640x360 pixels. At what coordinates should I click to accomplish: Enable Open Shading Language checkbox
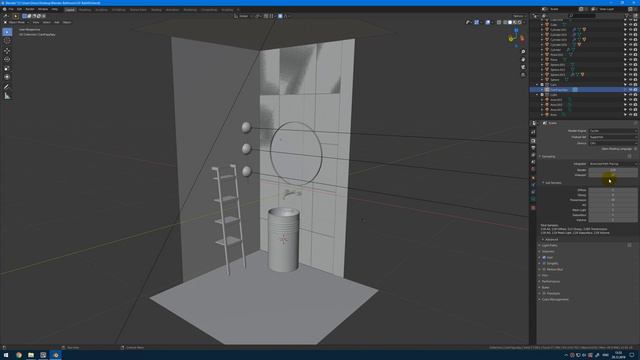635,149
